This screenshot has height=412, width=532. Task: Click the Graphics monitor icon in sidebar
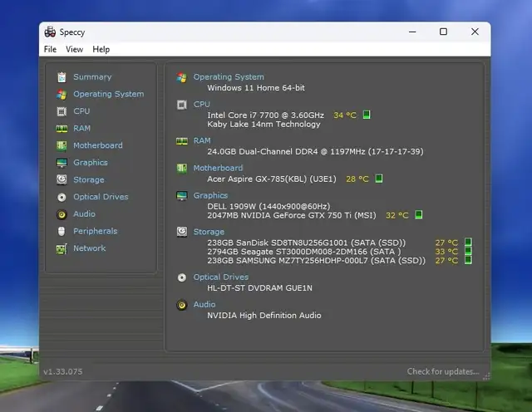(x=62, y=163)
